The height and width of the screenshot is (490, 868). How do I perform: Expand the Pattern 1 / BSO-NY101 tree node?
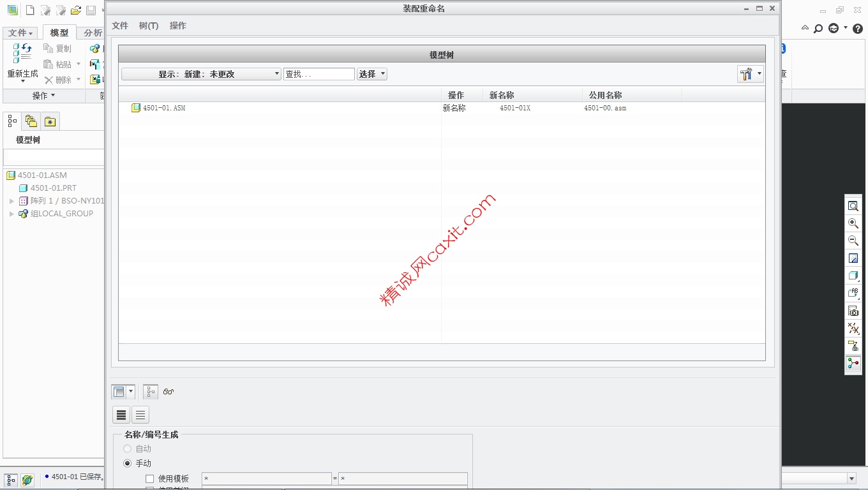coord(11,201)
